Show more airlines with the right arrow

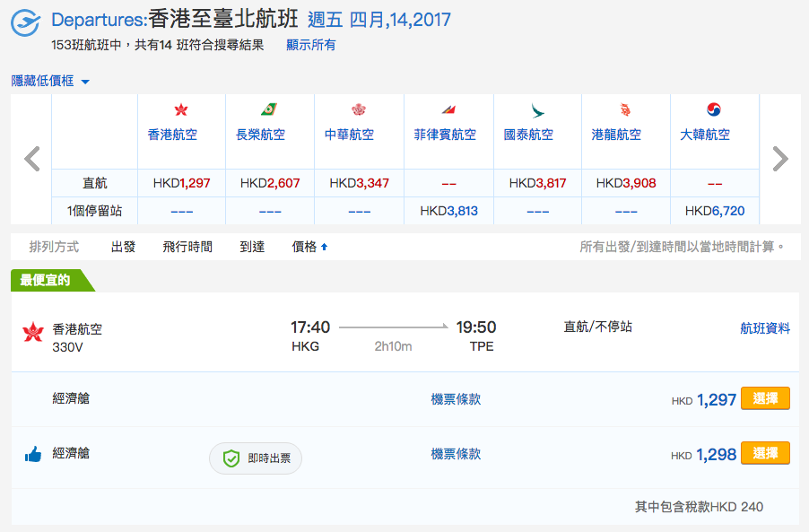pyautogui.click(x=780, y=159)
